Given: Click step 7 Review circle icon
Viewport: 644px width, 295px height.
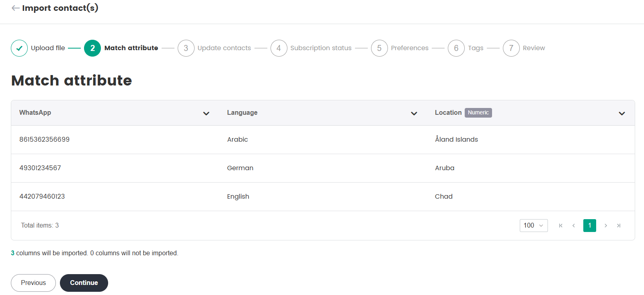Looking at the screenshot, I should pos(511,48).
